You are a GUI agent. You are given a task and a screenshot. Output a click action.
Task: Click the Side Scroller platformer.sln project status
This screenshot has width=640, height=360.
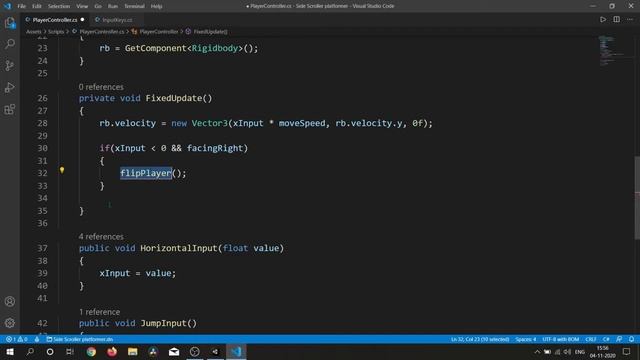pos(80,339)
